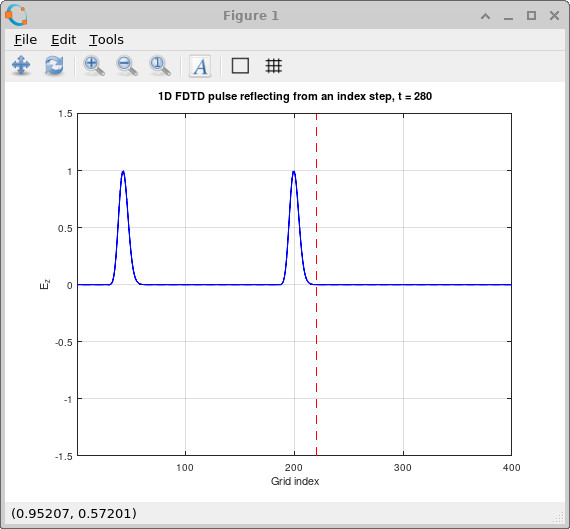The height and width of the screenshot is (529, 570).
Task: Choose the Zoom Out tool
Action: [127, 66]
